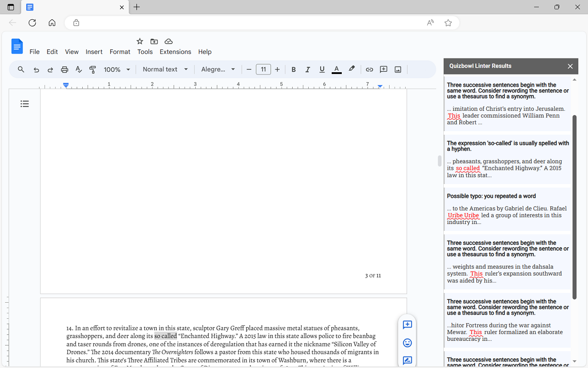
Task: Click the left indent marker on ruler
Action: (66, 86)
